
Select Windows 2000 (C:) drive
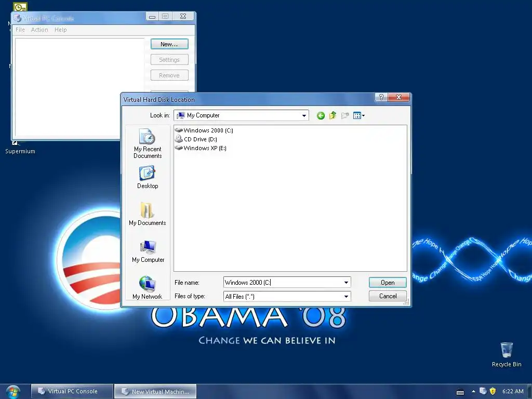click(204, 130)
